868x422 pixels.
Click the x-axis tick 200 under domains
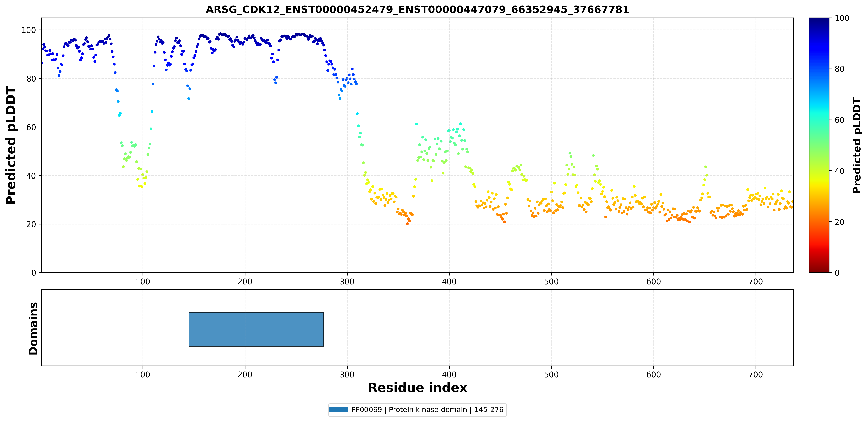(245, 374)
